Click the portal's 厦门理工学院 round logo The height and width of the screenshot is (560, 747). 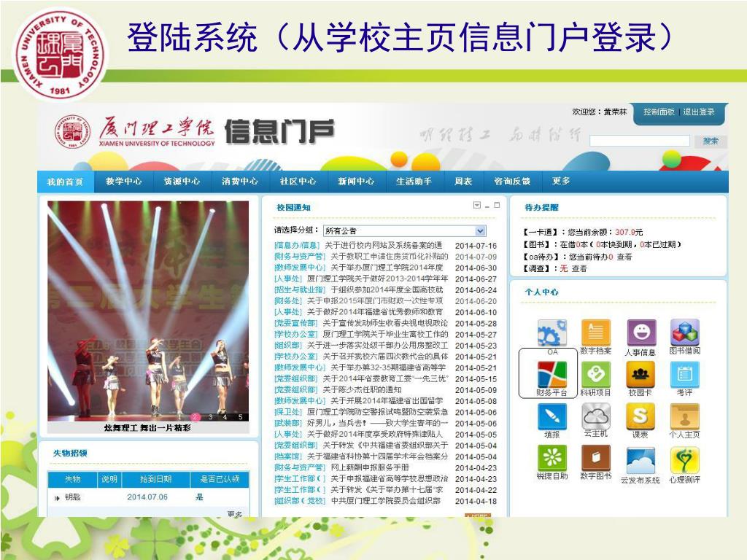pyautogui.click(x=72, y=131)
